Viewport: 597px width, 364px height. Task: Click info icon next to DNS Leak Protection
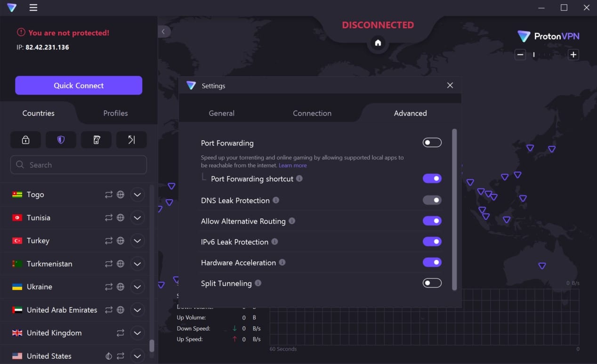pos(276,200)
